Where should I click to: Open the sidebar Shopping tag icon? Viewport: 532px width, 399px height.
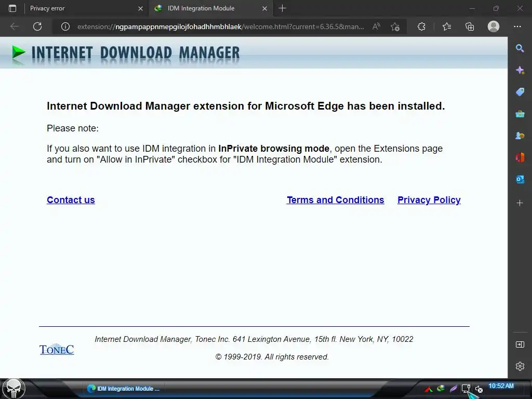pyautogui.click(x=520, y=92)
